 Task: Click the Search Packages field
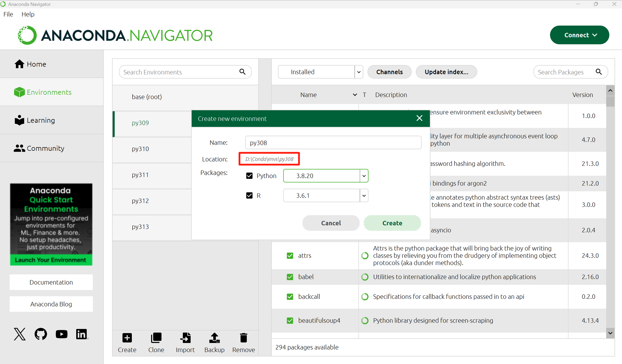(x=570, y=72)
